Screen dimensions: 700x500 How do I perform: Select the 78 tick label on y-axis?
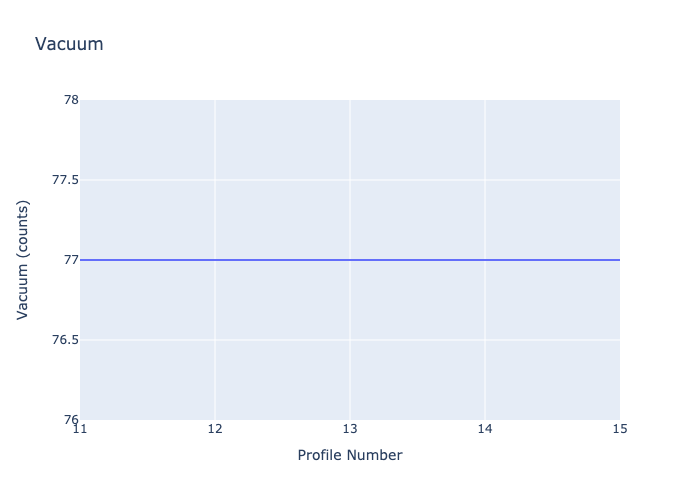tap(71, 100)
